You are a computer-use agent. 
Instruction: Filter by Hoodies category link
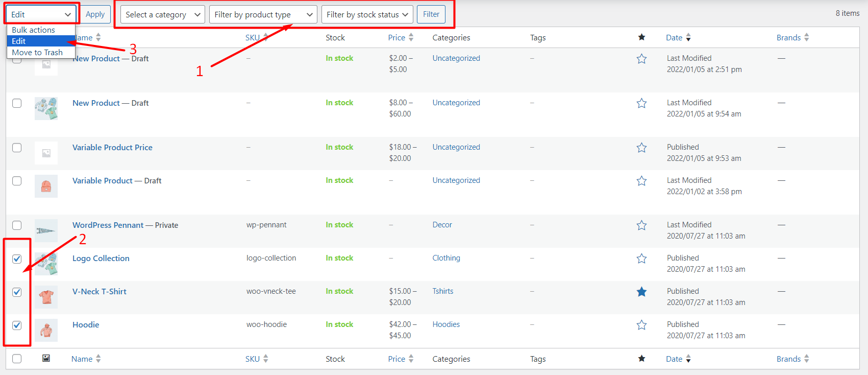[446, 324]
